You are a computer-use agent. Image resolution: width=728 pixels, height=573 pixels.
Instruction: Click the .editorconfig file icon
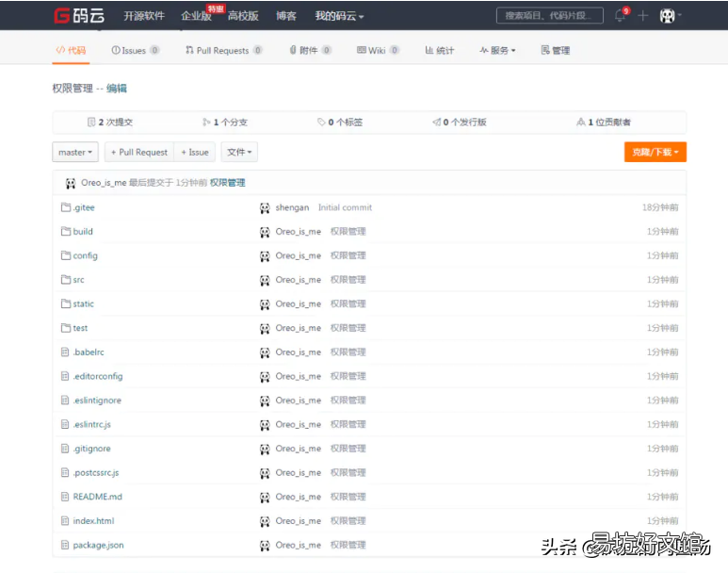65,376
